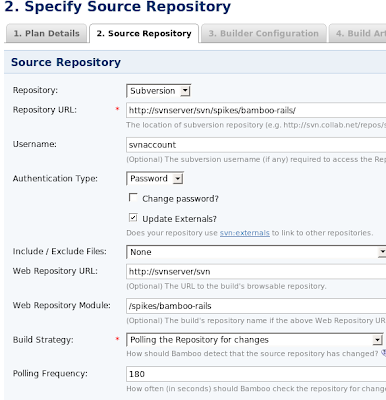This screenshot has width=386, height=400.
Task: Open the Include / Exclude Files dropdown
Action: 256,252
